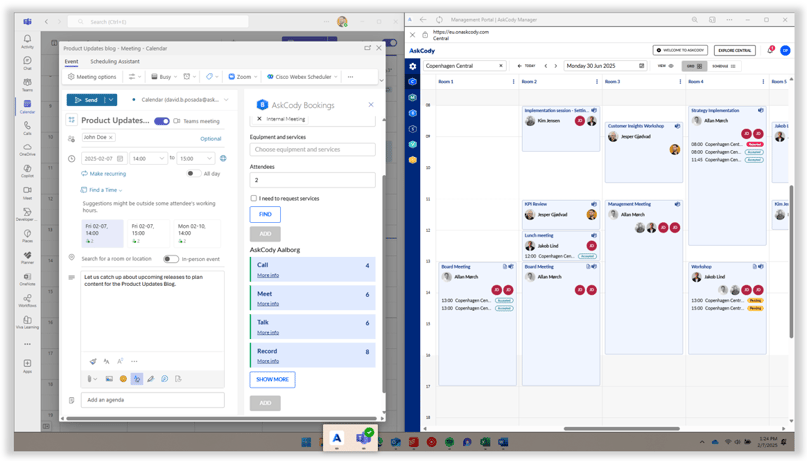Click the EXPLORE CENTRAL button
Screen dimensions: 807x461
point(734,50)
